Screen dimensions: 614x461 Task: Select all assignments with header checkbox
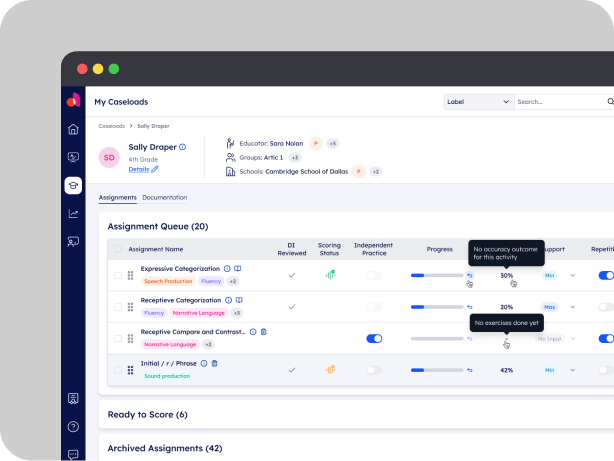coord(117,249)
